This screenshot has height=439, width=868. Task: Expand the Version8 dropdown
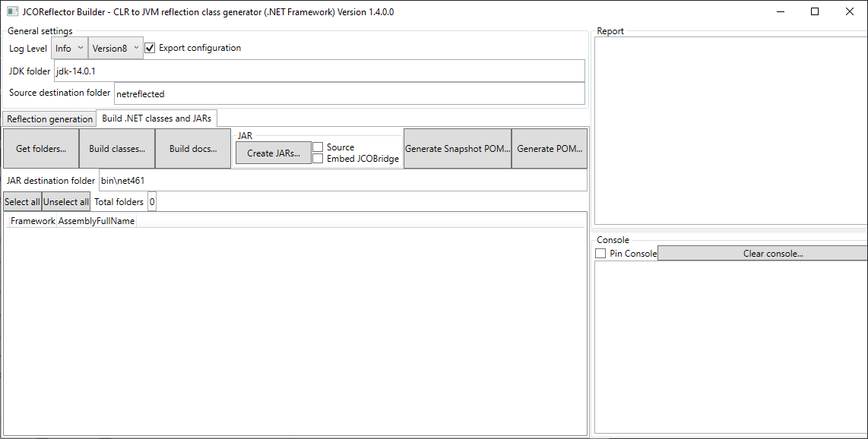click(116, 48)
